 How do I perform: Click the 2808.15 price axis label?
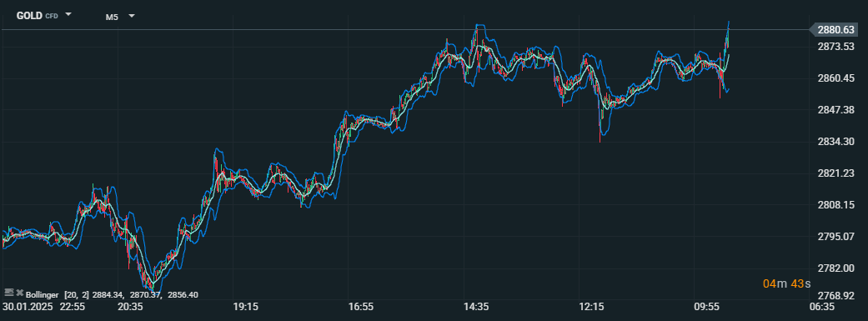coord(835,205)
